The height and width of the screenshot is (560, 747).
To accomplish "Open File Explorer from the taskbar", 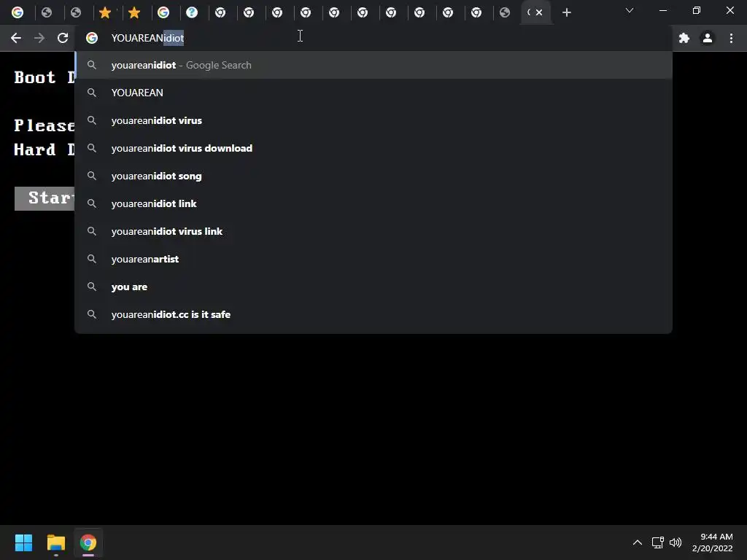I will coord(55,542).
